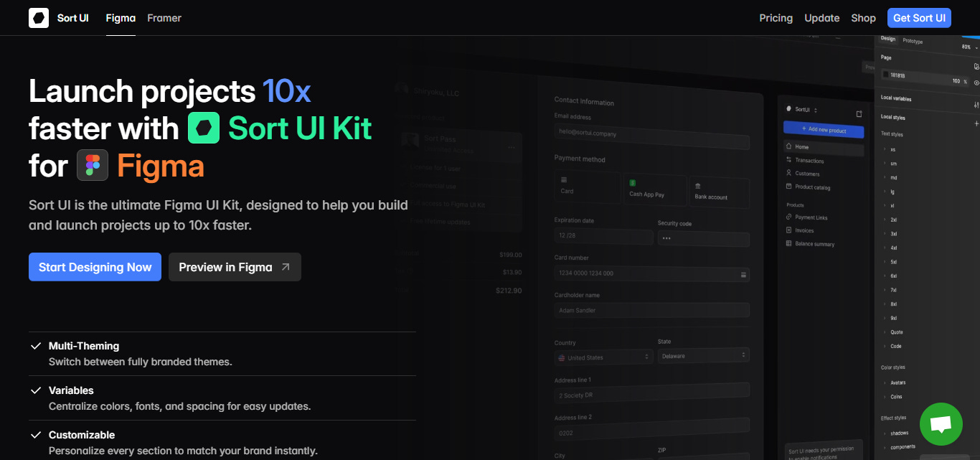The image size is (980, 460).
Task: Click the US flag icon in Country field
Action: (x=562, y=357)
